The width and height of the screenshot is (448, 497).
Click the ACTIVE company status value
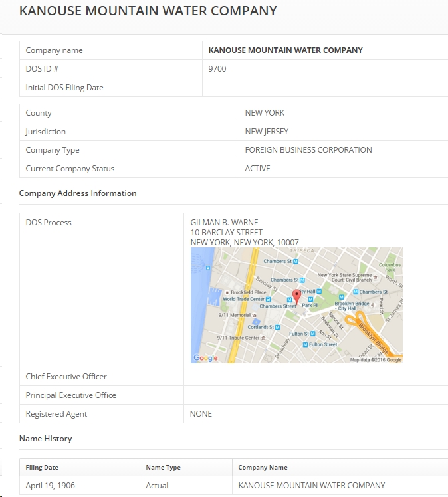(257, 169)
